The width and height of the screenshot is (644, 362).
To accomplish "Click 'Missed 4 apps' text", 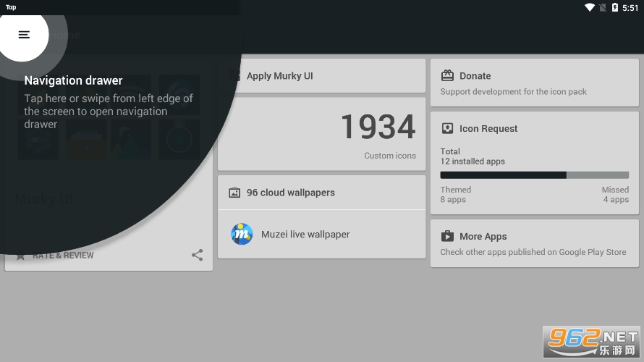I will point(615,195).
